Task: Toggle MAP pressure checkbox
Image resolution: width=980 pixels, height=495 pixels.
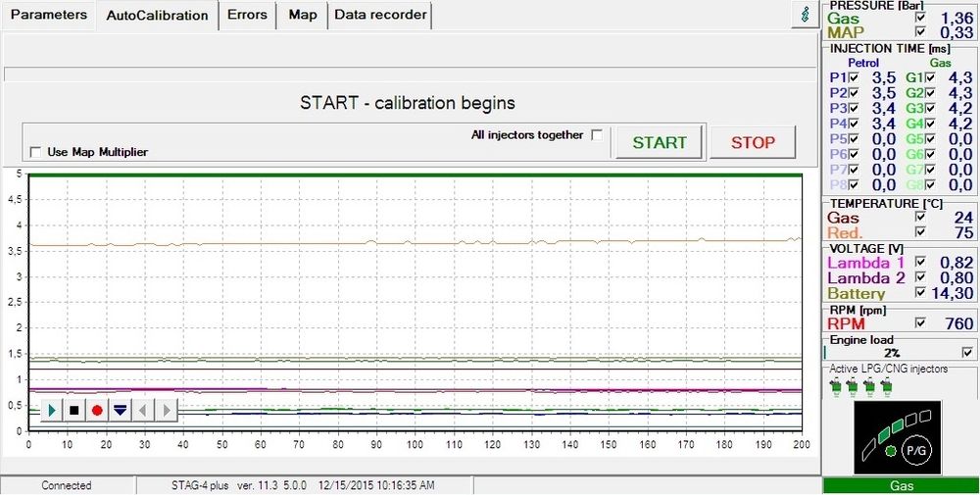Action: tap(920, 32)
